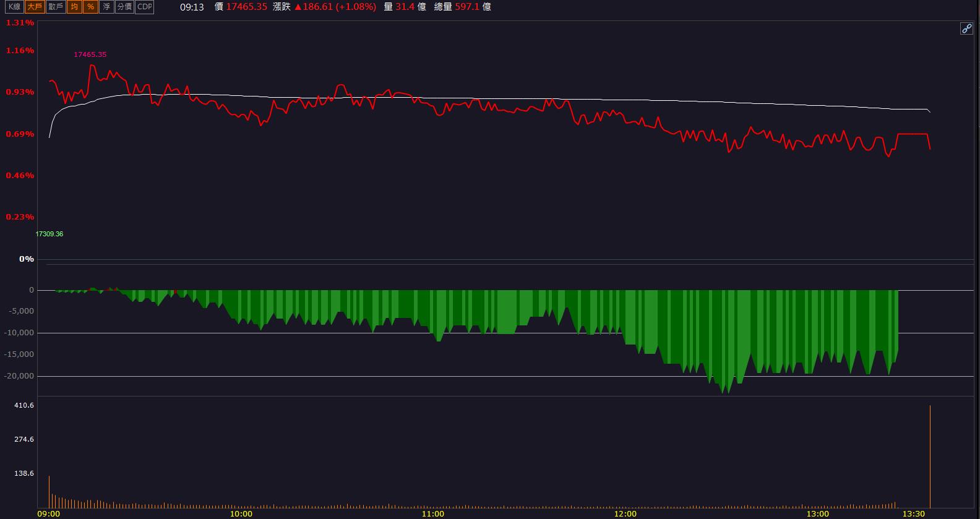This screenshot has width=980, height=519.
Task: Enable the CDP button
Action: [144, 7]
